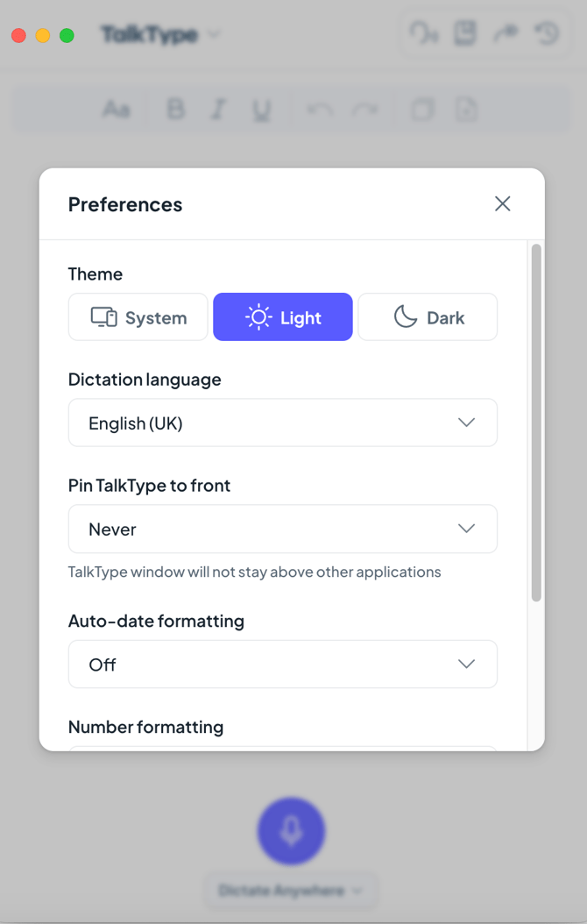587x924 pixels.
Task: Open the Dictation language dropdown
Action: [282, 422]
